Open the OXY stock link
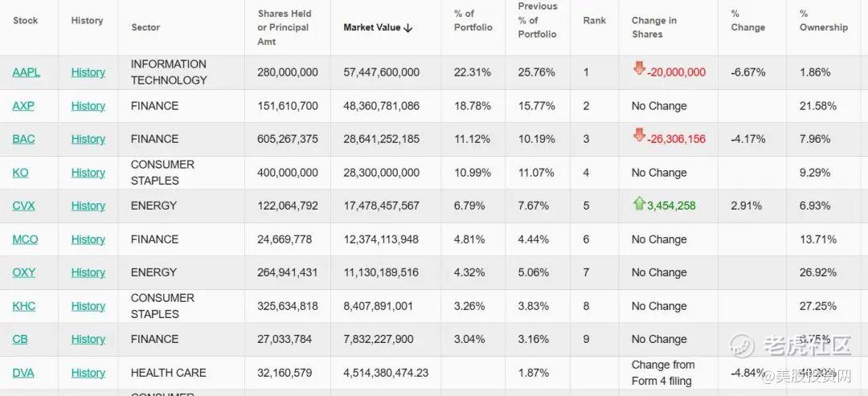Screen dimensions: 868x396 point(23,272)
